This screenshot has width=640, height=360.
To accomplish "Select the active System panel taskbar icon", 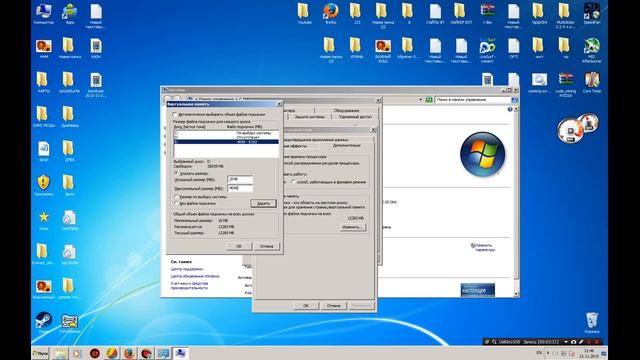I will [x=180, y=353].
